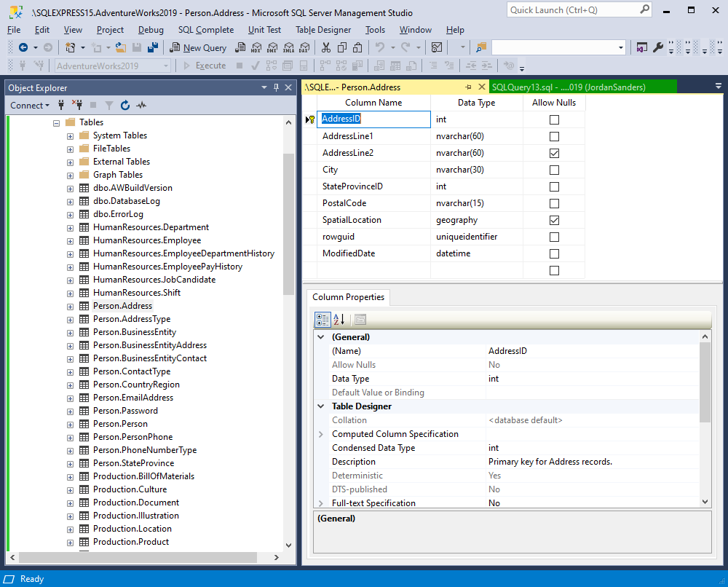
Task: Click the Column Properties vertical scrollbar thumb
Action: [x=705, y=382]
